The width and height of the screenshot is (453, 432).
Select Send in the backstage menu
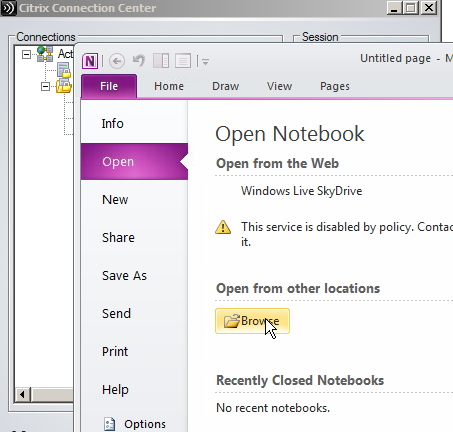134,314
